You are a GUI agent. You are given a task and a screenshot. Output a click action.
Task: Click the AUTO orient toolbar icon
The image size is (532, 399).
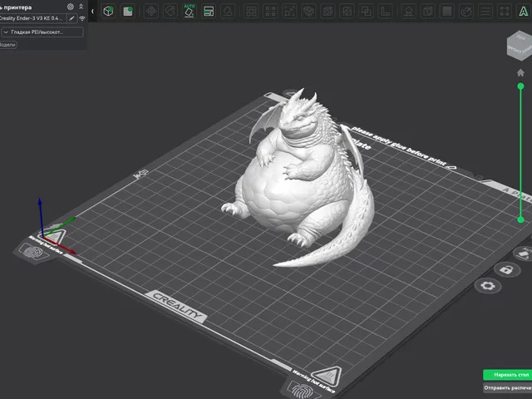pos(190,11)
